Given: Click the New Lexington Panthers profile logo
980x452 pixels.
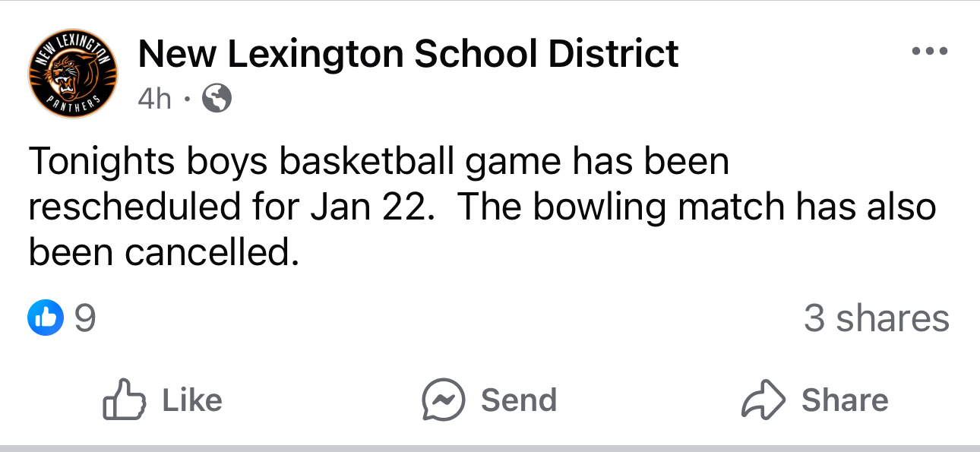Looking at the screenshot, I should click(72, 76).
